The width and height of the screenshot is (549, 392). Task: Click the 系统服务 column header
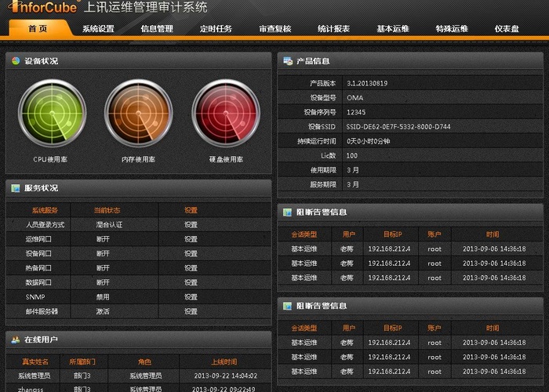tap(45, 210)
